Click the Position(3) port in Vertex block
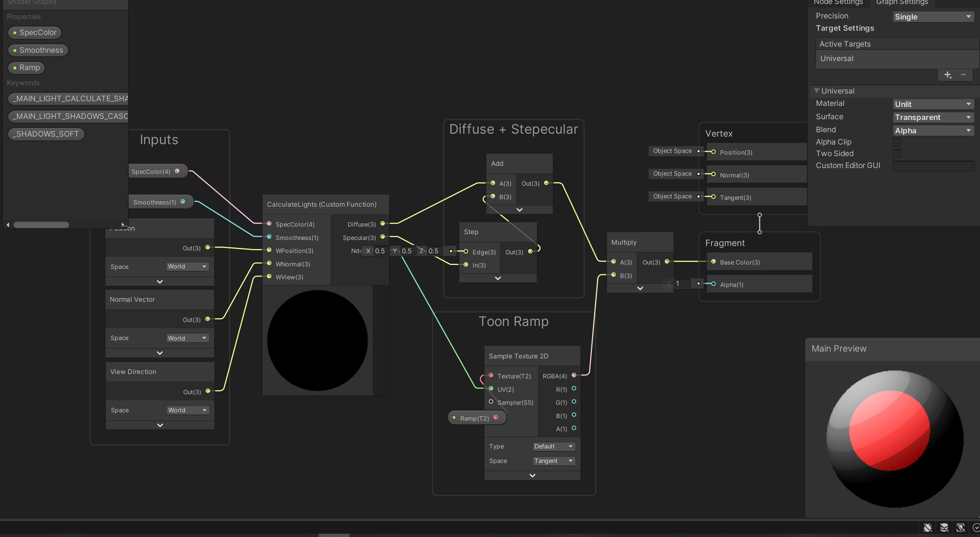980x537 pixels. click(x=713, y=152)
